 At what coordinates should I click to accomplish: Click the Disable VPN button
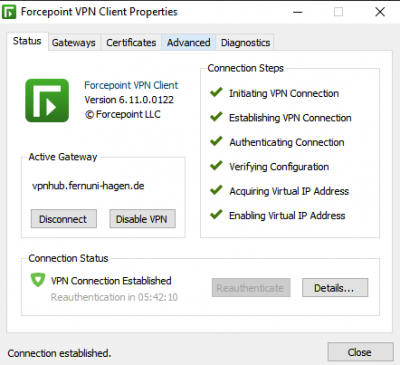point(142,219)
